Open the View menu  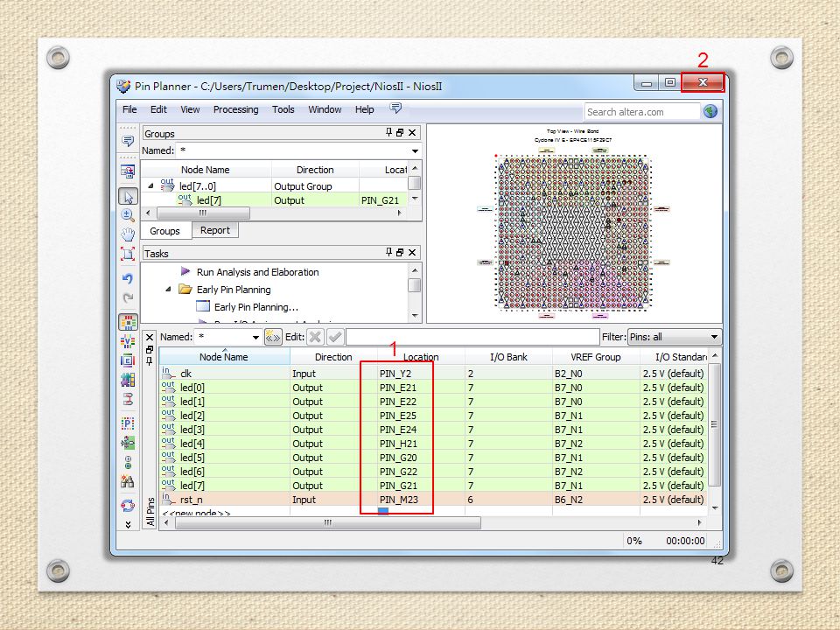pyautogui.click(x=190, y=109)
